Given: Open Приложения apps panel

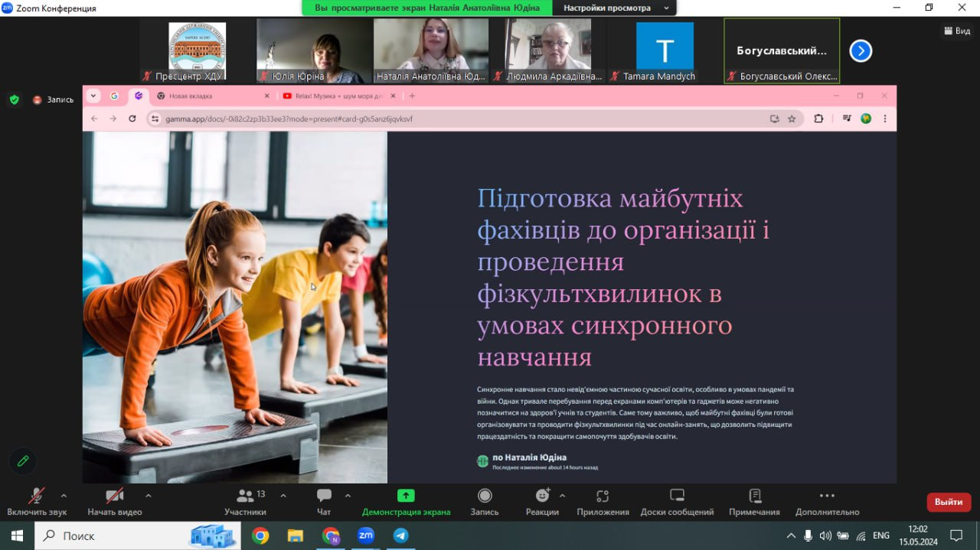Looking at the screenshot, I should pos(603,502).
